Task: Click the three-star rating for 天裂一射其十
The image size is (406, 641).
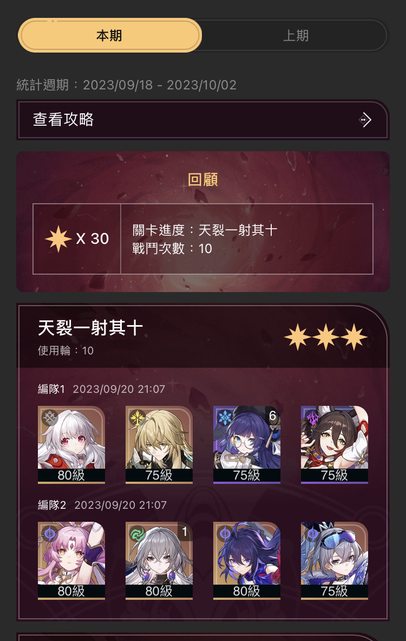Action: (x=326, y=337)
